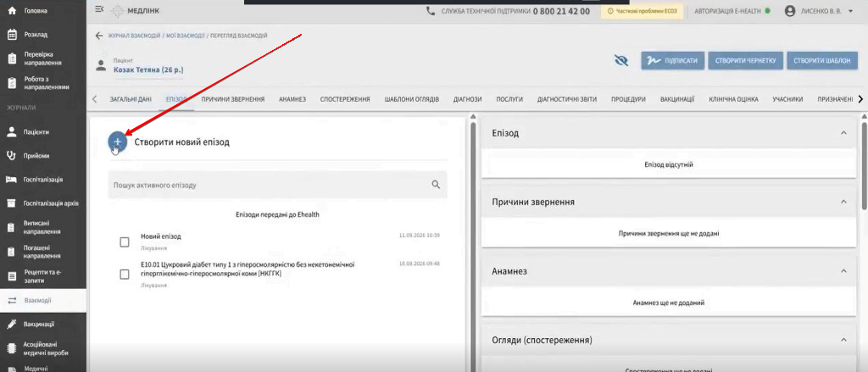
Task: Switch to the Причини звернення tab
Action: click(232, 100)
